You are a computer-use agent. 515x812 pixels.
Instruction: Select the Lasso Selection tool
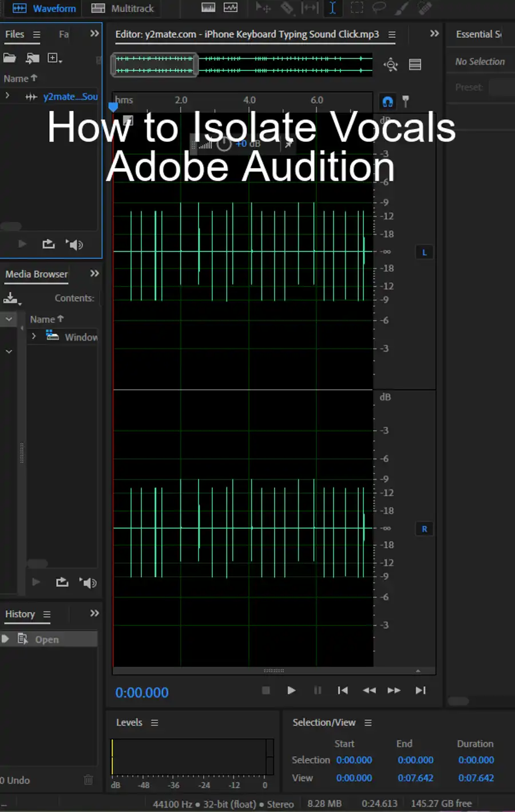379,7
